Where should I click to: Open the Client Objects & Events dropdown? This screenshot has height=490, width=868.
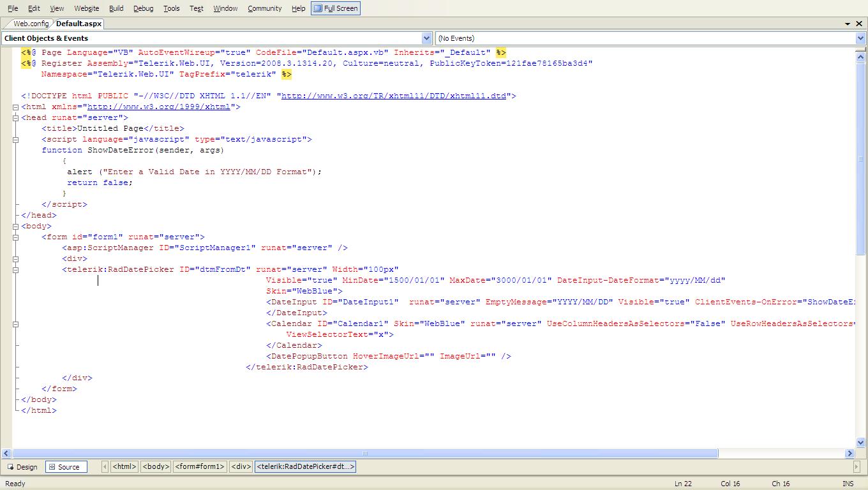tap(216, 38)
